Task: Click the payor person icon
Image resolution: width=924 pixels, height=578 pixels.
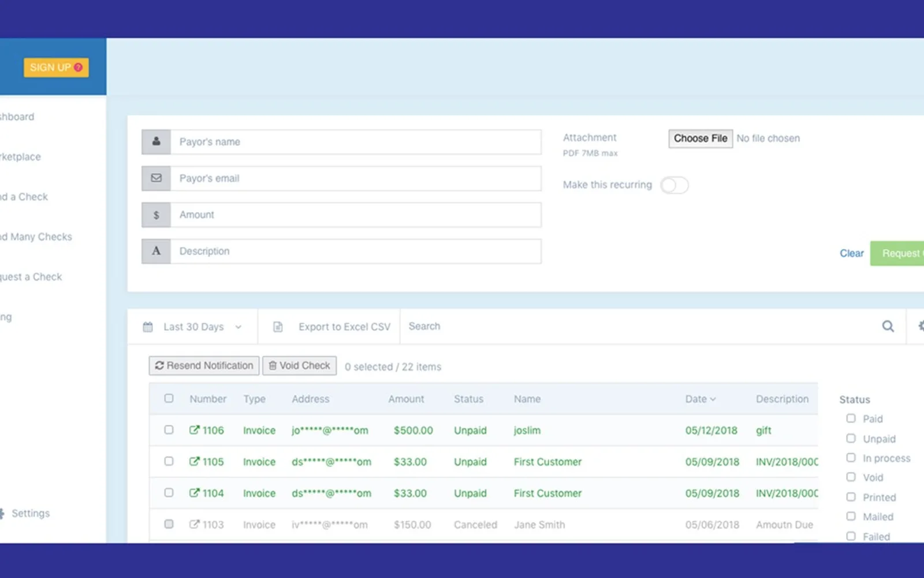Action: tap(156, 142)
